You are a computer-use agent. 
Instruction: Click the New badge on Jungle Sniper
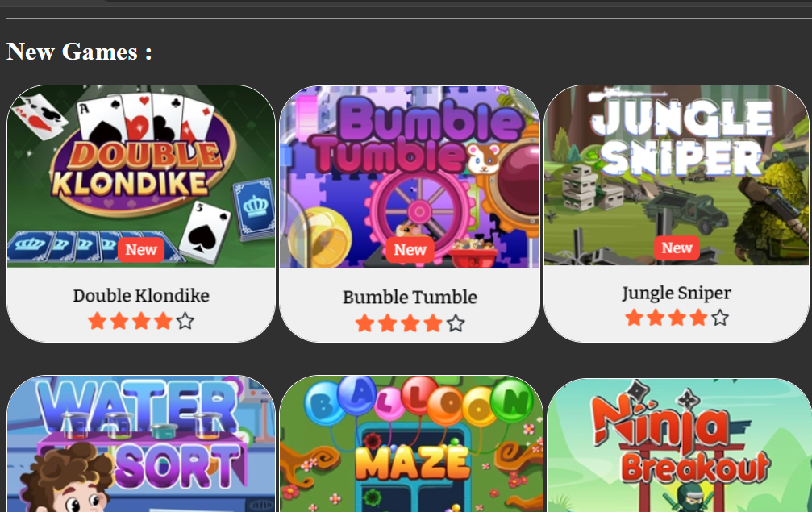click(x=677, y=248)
